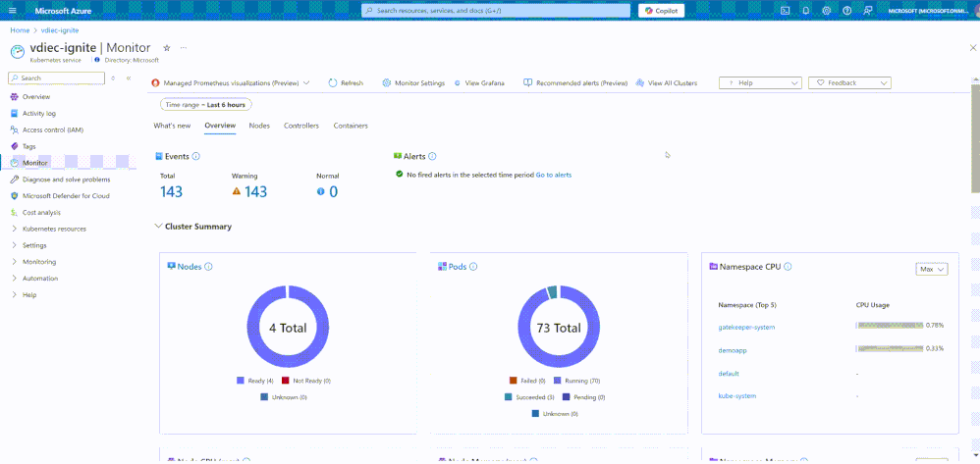Screen dimensions: 980x464
Task: Click the Running (70) legend swatch
Action: pyautogui.click(x=558, y=381)
